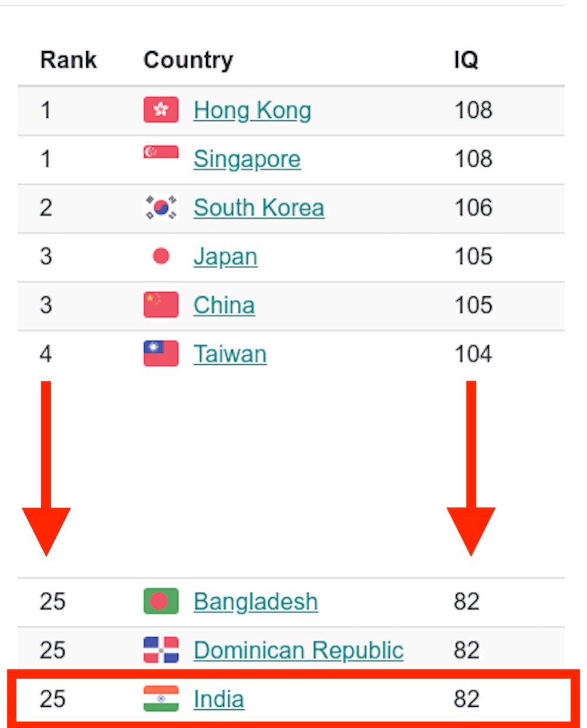The width and height of the screenshot is (587, 728).
Task: Click the India flag icon
Action: click(161, 699)
